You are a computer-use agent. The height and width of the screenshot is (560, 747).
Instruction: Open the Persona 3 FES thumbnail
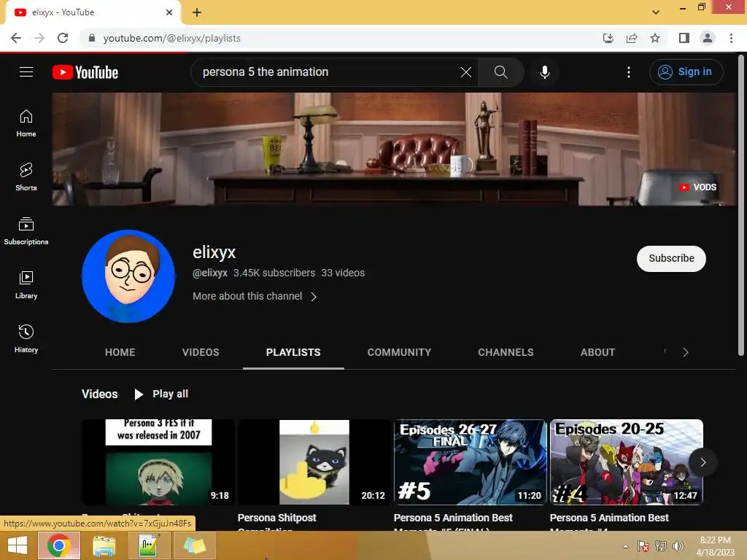pos(158,462)
